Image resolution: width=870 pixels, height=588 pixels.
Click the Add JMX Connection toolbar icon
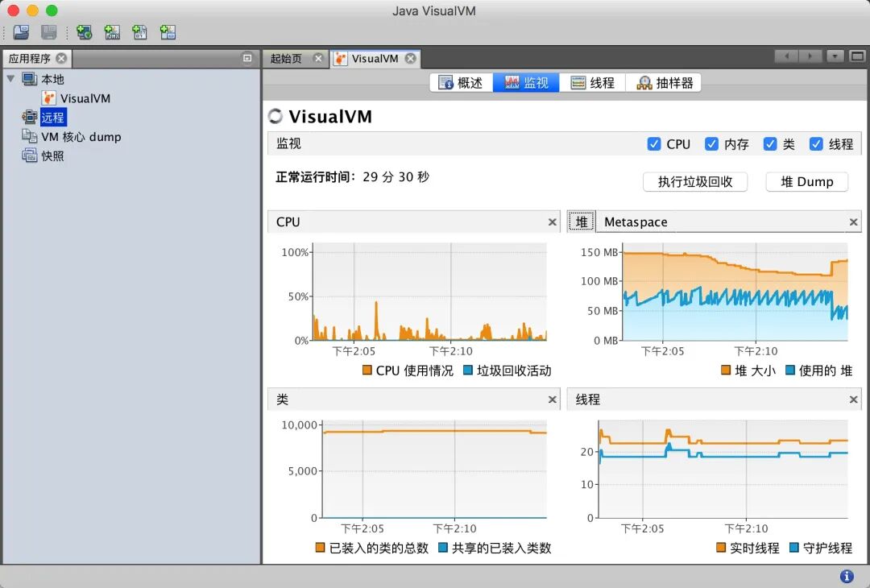112,32
